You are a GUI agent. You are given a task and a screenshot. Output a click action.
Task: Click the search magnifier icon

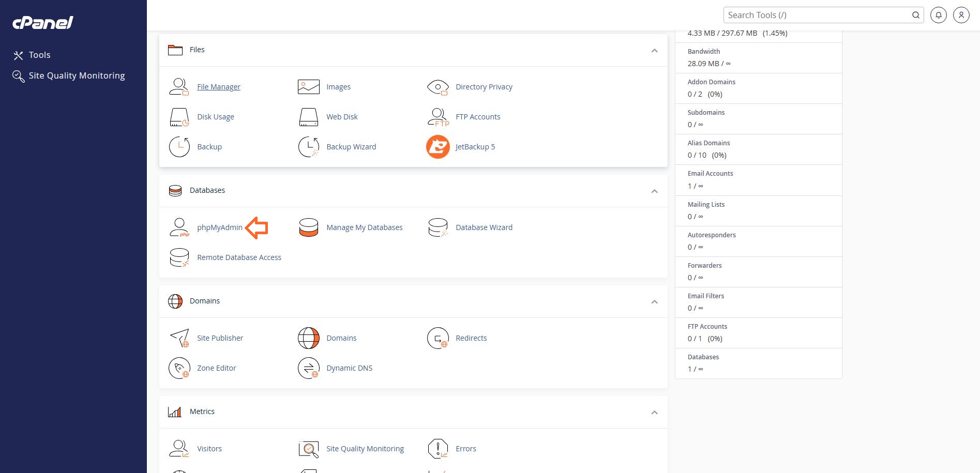pyautogui.click(x=915, y=15)
